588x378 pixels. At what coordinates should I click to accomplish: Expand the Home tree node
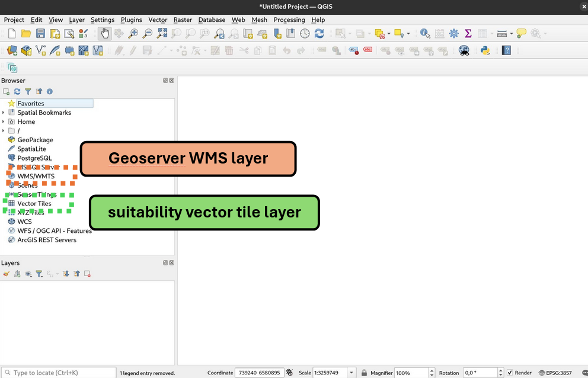pyautogui.click(x=4, y=121)
